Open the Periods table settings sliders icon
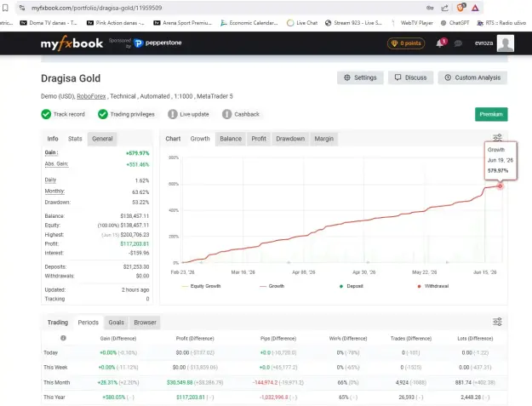The width and height of the screenshot is (532, 406). click(497, 322)
